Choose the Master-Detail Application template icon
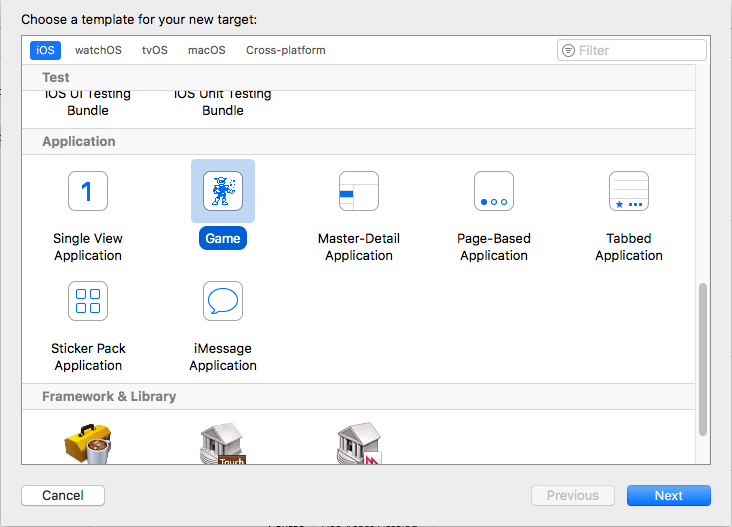 click(359, 191)
